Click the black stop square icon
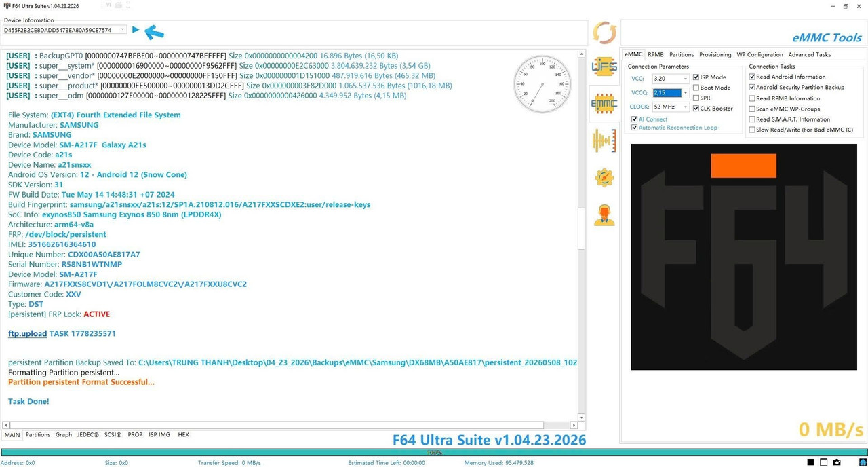868x467 pixels. (810, 462)
